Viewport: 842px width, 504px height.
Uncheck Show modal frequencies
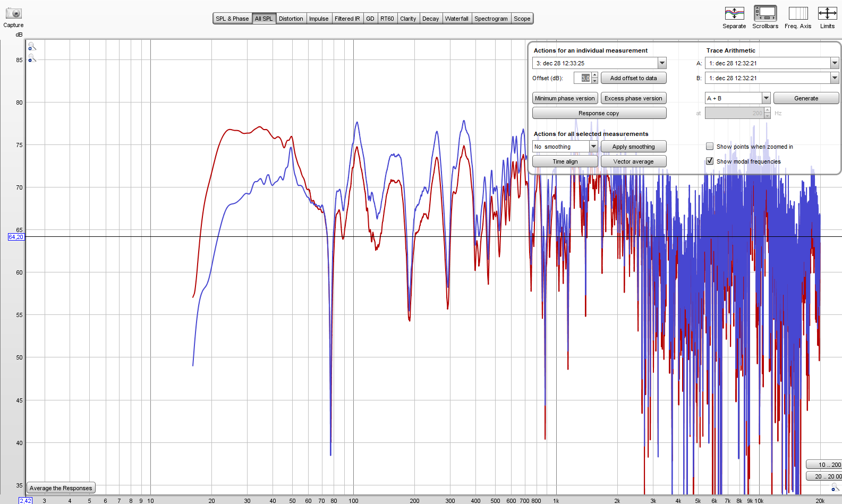(710, 161)
